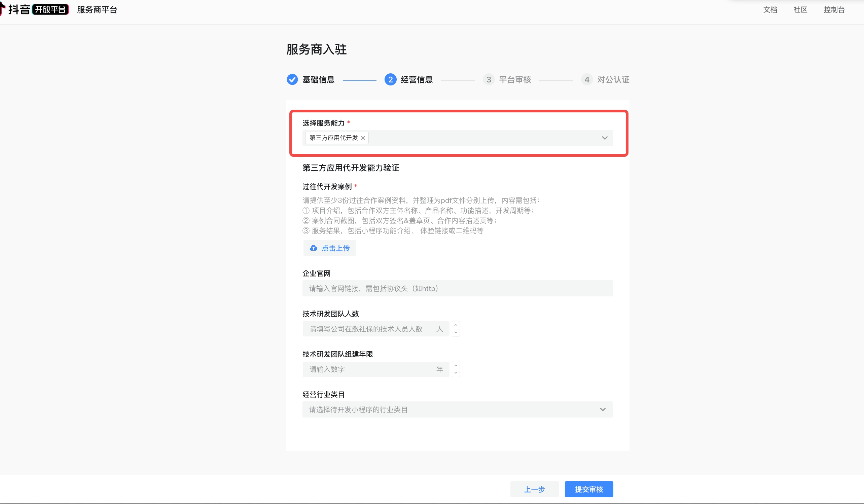Click the decrement arrow for 技术研发团队组建年限
Image resolution: width=864 pixels, height=504 pixels.
(456, 373)
